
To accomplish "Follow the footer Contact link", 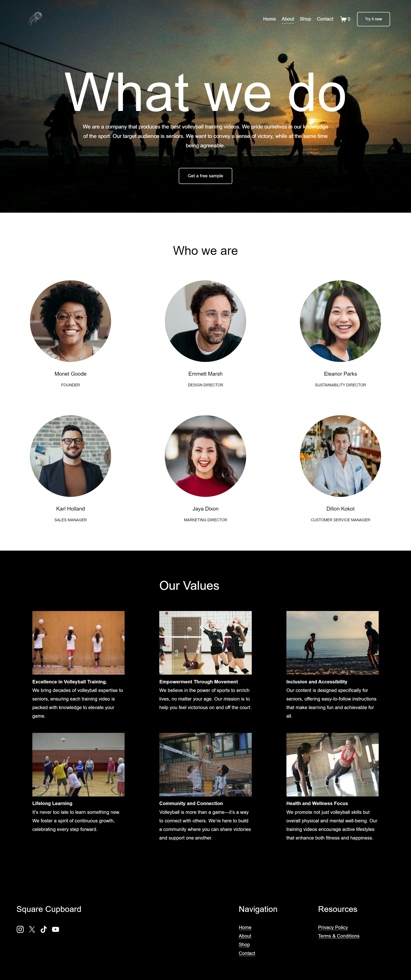I will point(247,953).
